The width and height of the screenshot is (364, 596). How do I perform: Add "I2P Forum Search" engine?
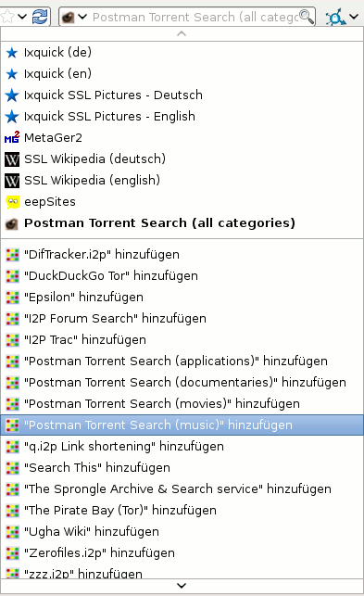182,318
